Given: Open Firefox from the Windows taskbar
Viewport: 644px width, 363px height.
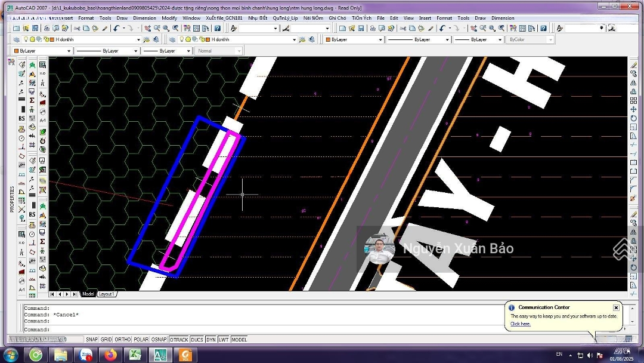Looking at the screenshot, I should [x=110, y=355].
